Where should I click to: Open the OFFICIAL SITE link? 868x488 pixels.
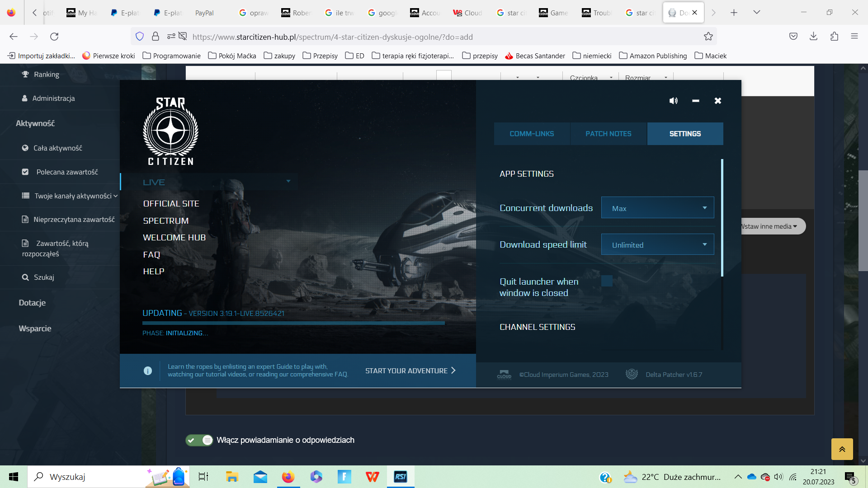point(171,204)
